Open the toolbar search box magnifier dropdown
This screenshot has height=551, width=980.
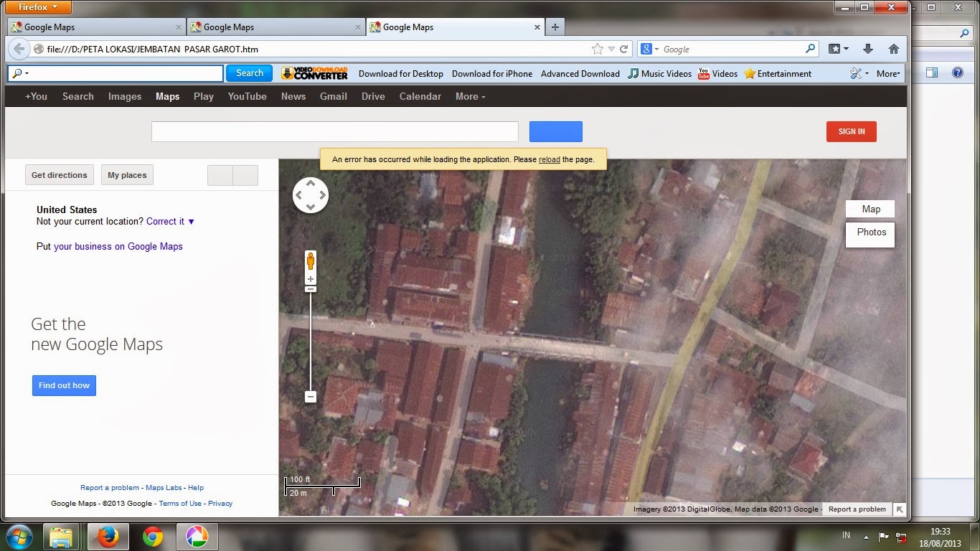click(21, 73)
